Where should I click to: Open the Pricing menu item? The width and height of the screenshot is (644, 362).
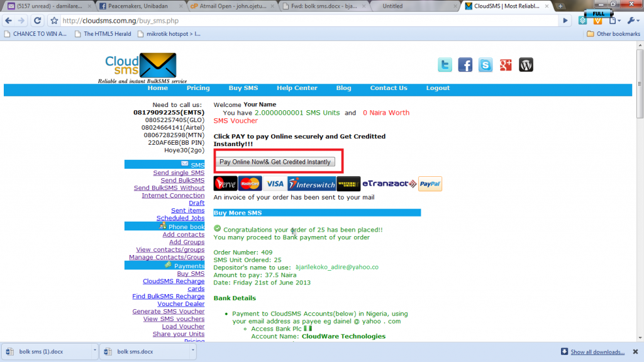coord(198,88)
